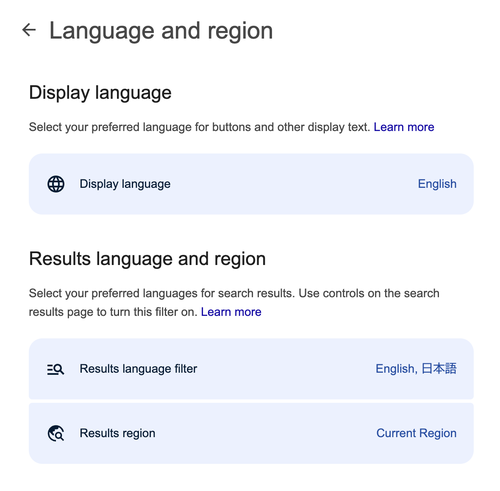Image resolution: width=500 pixels, height=491 pixels.
Task: Change the Current Region value
Action: coord(416,433)
